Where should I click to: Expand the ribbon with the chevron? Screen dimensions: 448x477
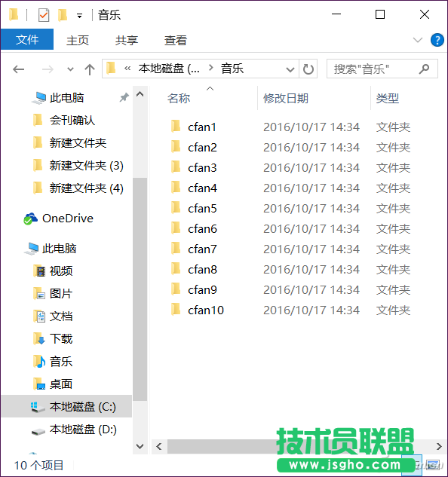click(x=418, y=40)
